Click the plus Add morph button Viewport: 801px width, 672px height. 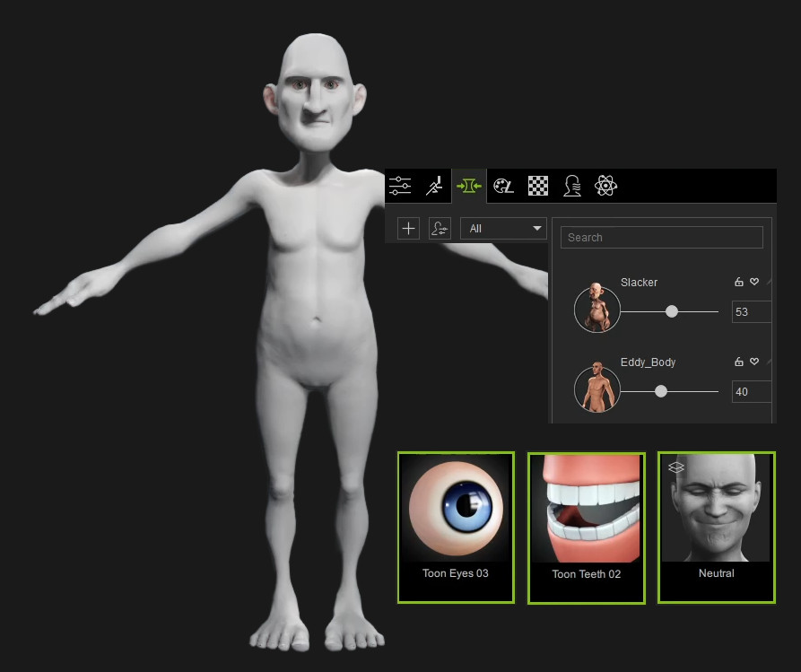(x=408, y=228)
